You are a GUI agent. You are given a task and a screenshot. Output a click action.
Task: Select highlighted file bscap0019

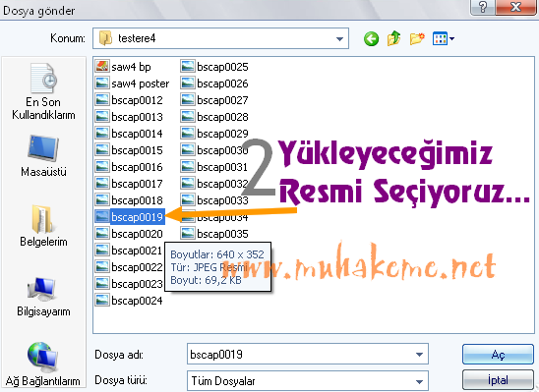point(130,217)
